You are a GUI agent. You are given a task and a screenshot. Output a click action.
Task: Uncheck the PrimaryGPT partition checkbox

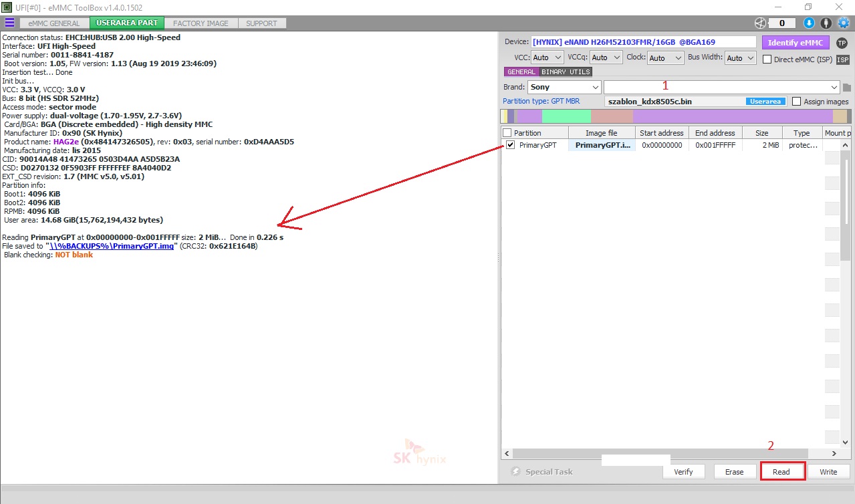pyautogui.click(x=511, y=144)
